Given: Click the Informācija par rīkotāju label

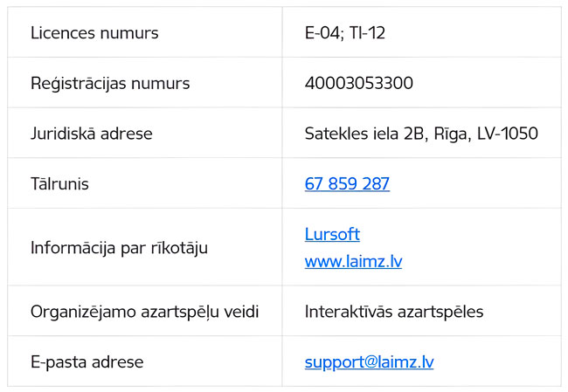Looking at the screenshot, I should pyautogui.click(x=119, y=248).
